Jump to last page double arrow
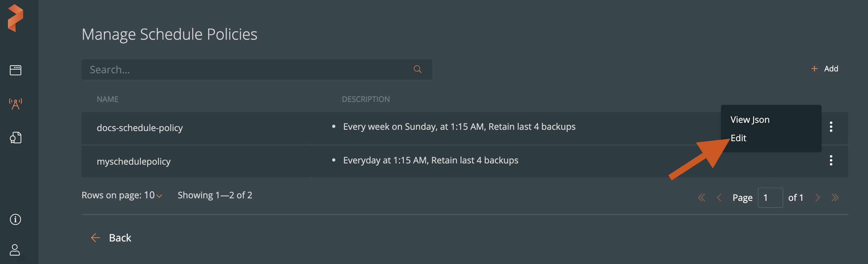Screen dimensions: 868x264 tap(835, 198)
